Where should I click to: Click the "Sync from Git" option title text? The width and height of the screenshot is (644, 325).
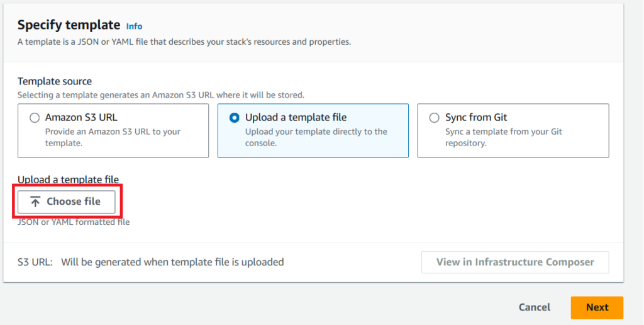click(x=476, y=117)
